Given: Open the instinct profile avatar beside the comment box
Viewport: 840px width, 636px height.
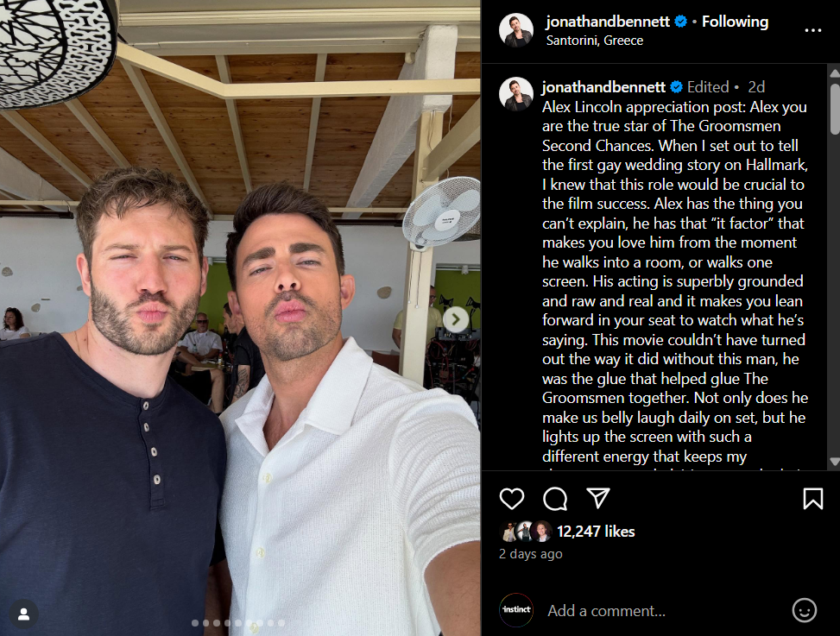Looking at the screenshot, I should [x=516, y=610].
